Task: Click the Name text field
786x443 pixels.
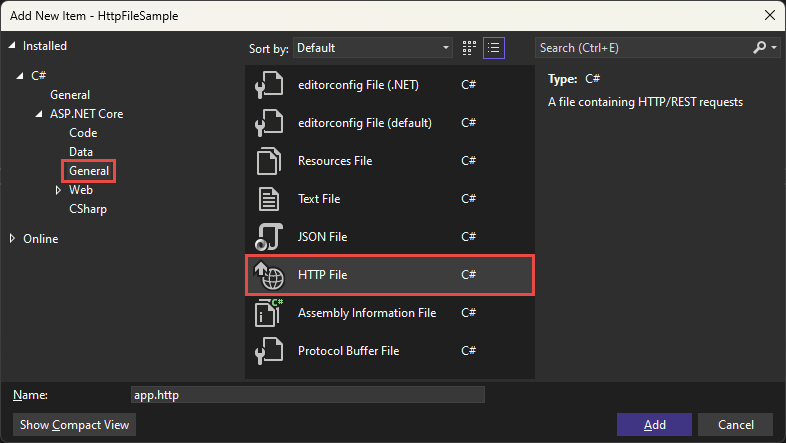Action: [308, 395]
